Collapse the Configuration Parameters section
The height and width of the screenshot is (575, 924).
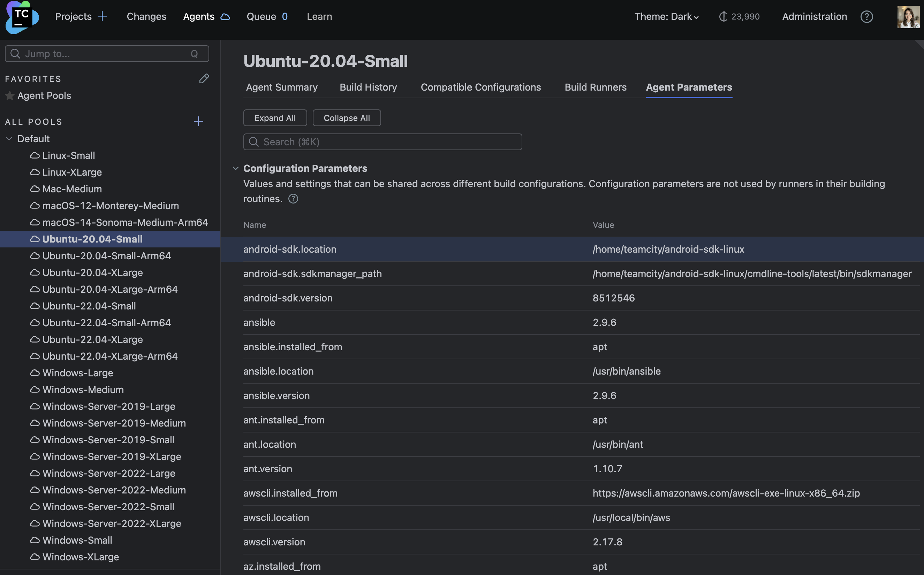point(235,168)
